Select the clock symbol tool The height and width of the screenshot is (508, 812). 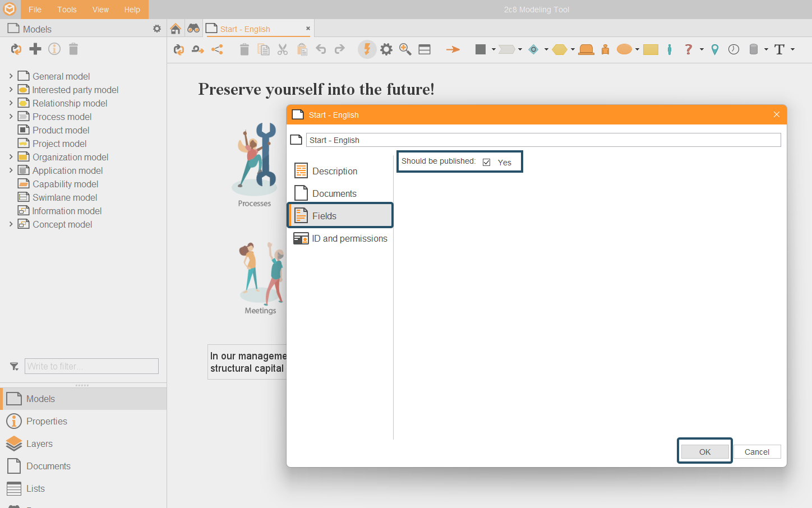pos(733,49)
